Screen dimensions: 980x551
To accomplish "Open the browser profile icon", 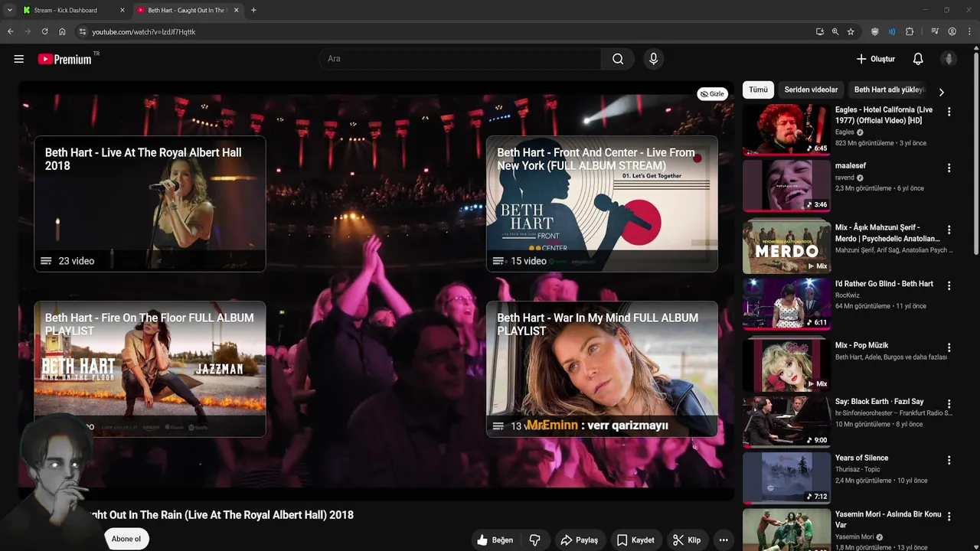I will click(952, 31).
